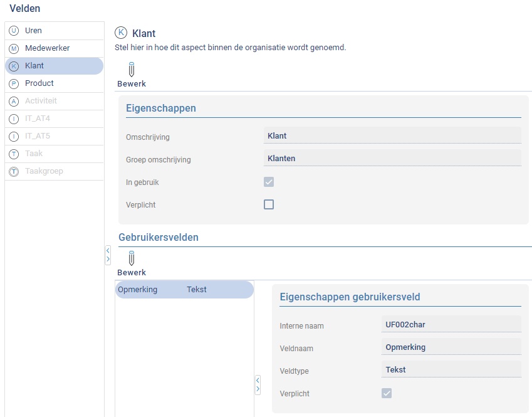The width and height of the screenshot is (532, 417).
Task: Collapse the left Velden sidebar splitter
Action: (108, 255)
